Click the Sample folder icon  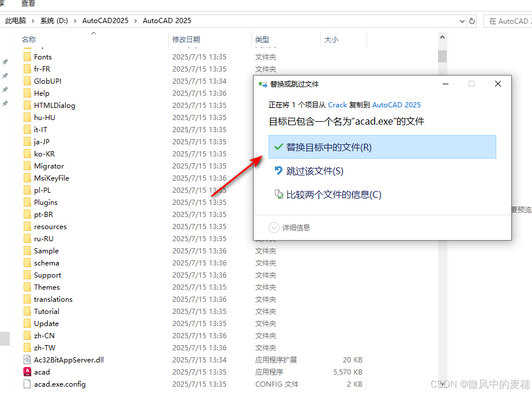click(x=27, y=250)
